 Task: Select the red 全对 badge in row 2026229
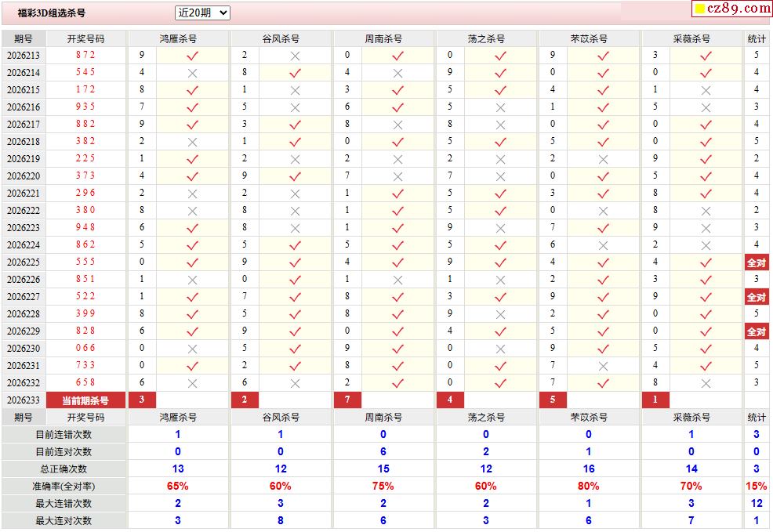(757, 331)
